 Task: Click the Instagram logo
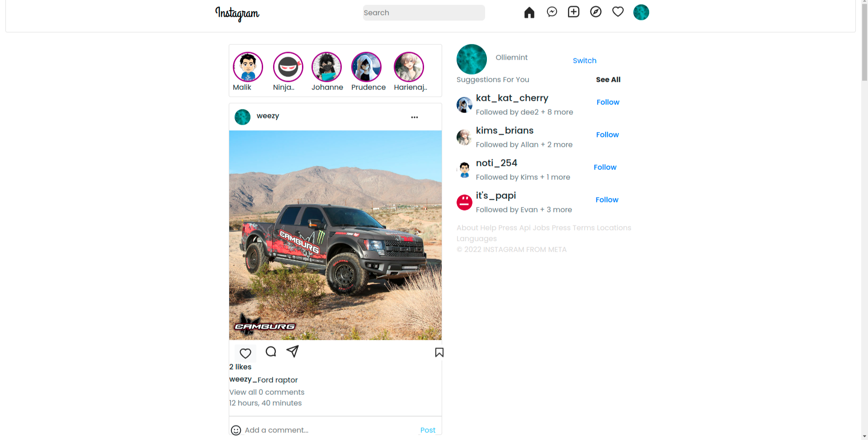(x=237, y=14)
